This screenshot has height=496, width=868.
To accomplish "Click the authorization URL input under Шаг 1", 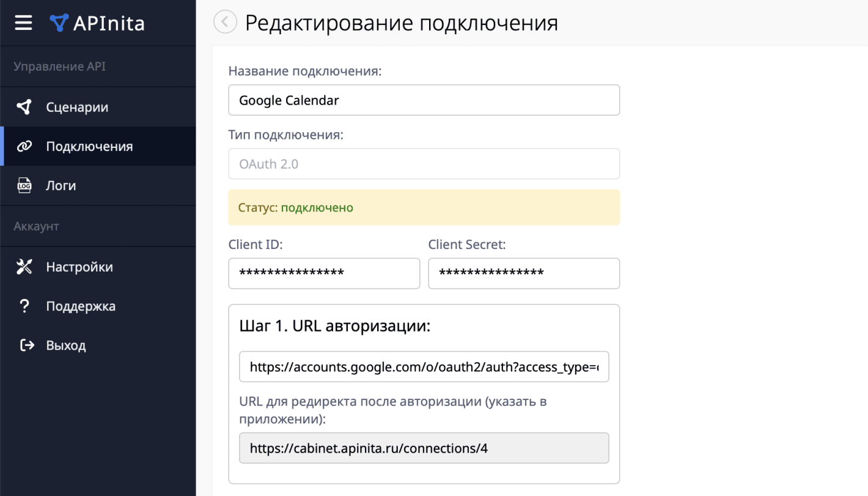I will click(x=424, y=366).
